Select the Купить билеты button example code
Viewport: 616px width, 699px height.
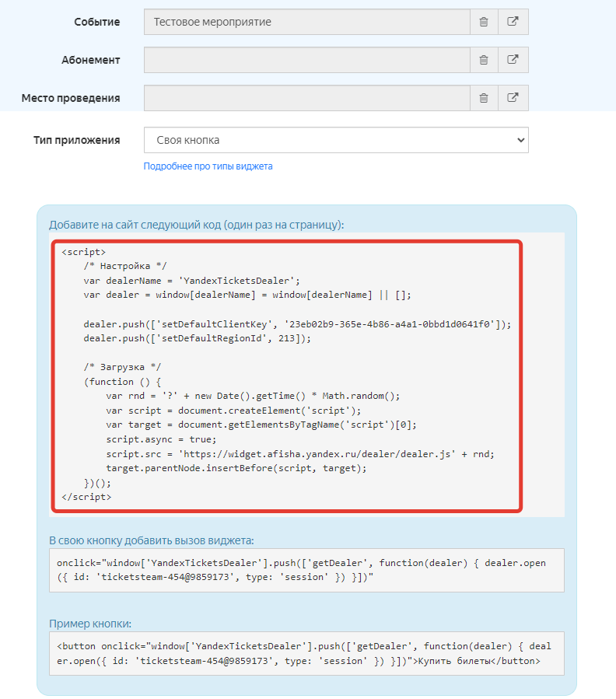pos(306,653)
